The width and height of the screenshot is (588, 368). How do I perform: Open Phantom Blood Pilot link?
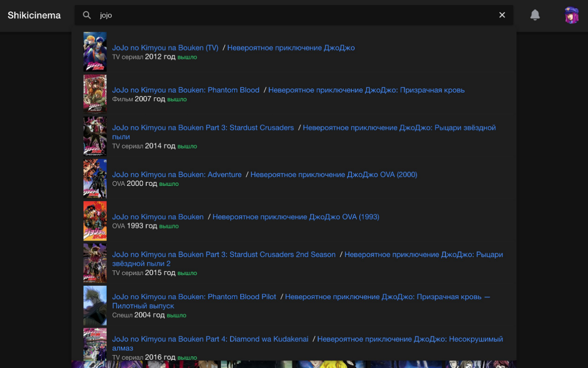point(194,297)
